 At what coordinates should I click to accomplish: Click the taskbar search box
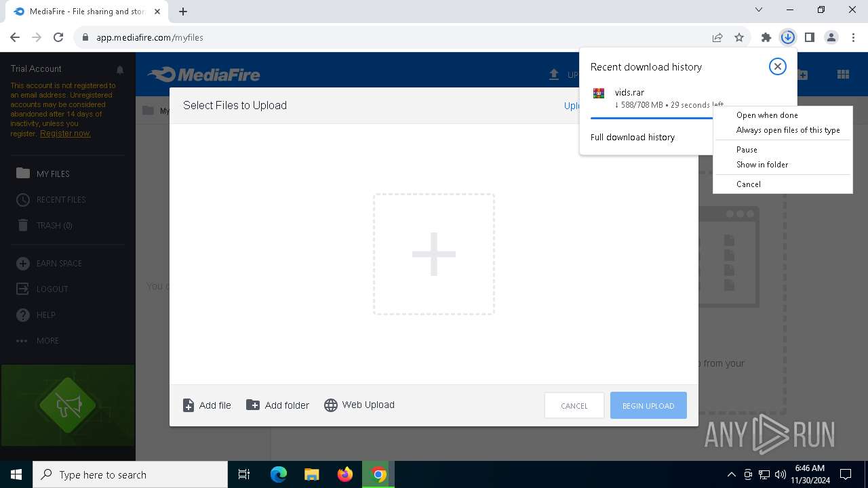[130, 474]
